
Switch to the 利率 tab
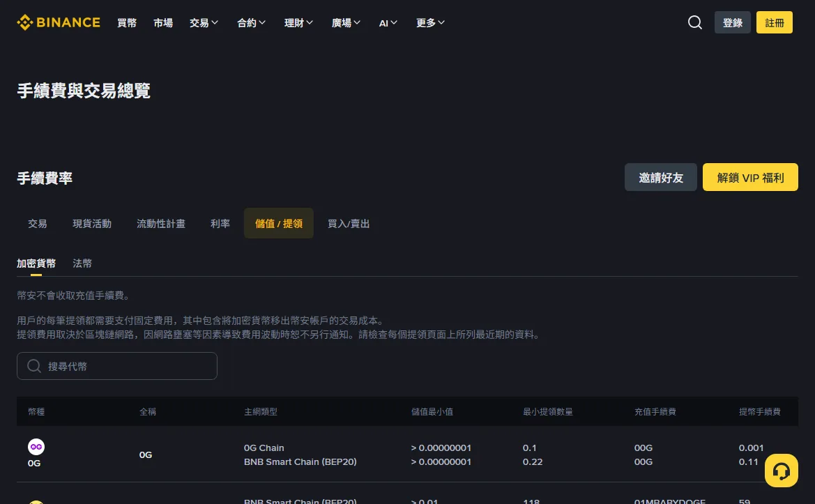coord(220,224)
